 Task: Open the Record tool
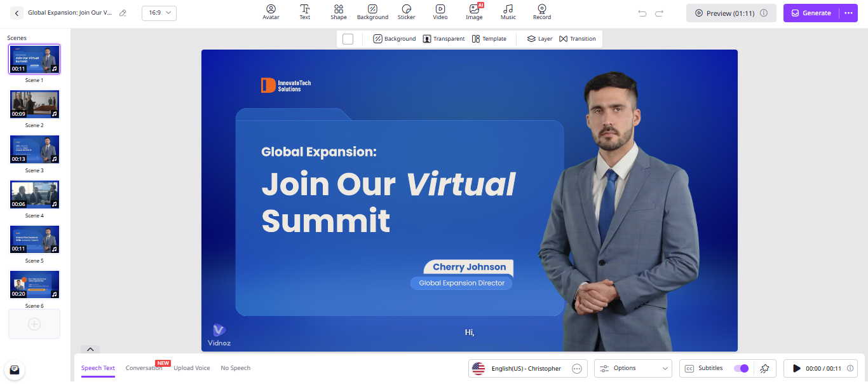[542, 12]
